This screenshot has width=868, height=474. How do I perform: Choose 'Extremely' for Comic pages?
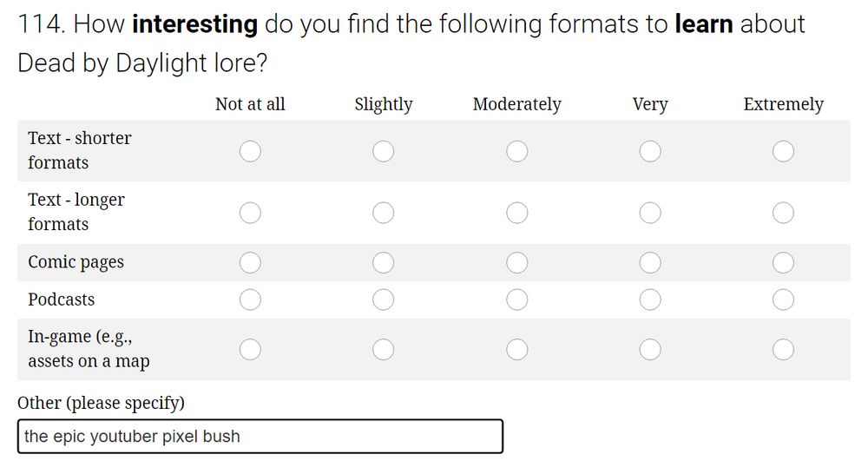tap(783, 262)
